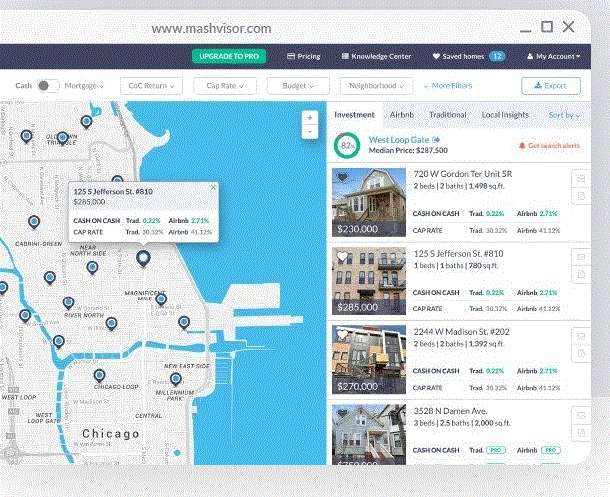Select the map pin above Cabrini-Green label
This screenshot has height=497, width=610.
[34, 222]
